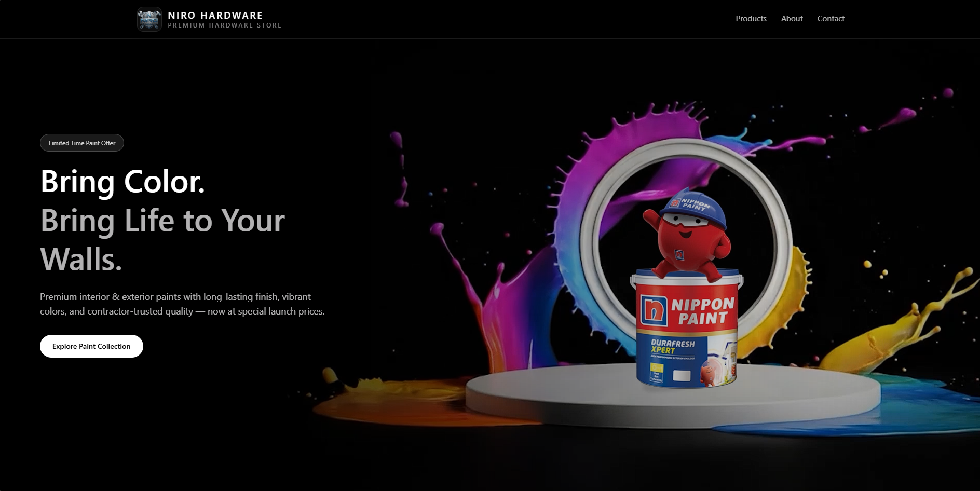Click the Niro Hardware logo icon
Screen dimensions: 980x491
149,19
